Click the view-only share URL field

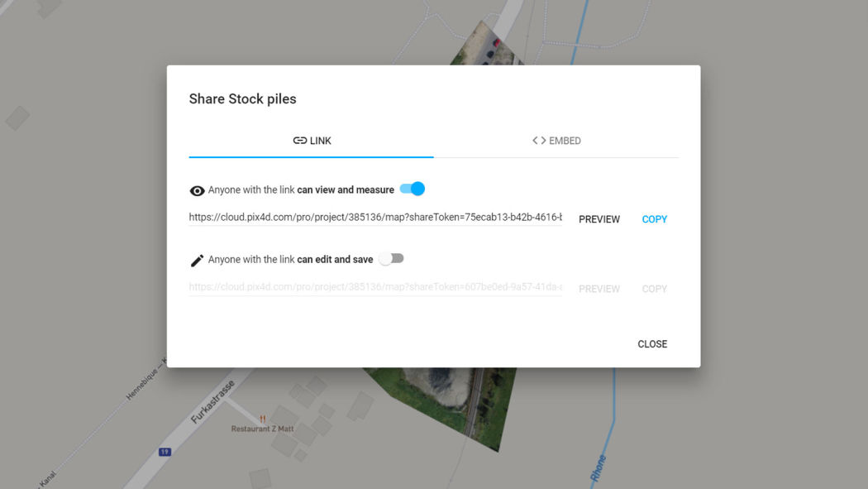[x=375, y=218]
